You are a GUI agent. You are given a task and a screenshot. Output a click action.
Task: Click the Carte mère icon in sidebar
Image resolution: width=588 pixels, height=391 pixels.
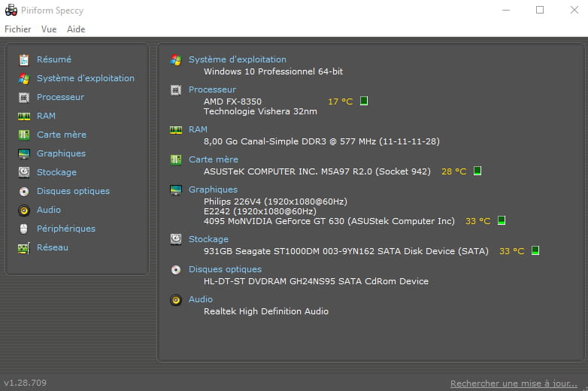tap(24, 135)
